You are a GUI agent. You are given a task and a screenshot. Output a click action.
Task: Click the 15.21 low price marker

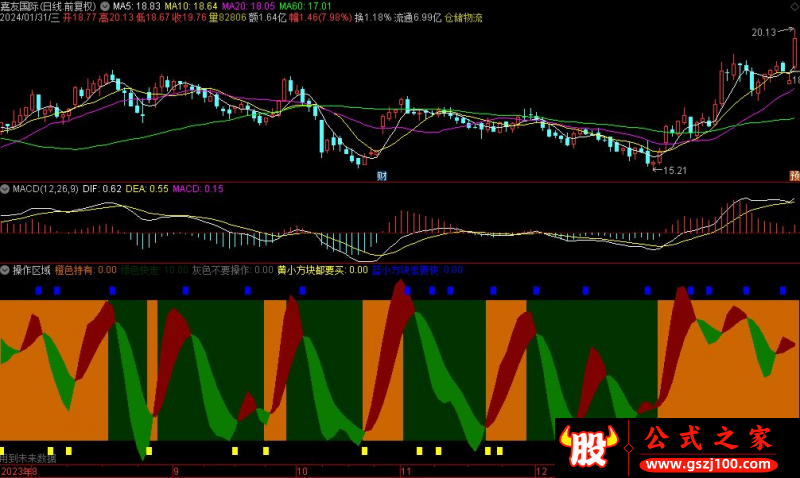click(x=672, y=170)
